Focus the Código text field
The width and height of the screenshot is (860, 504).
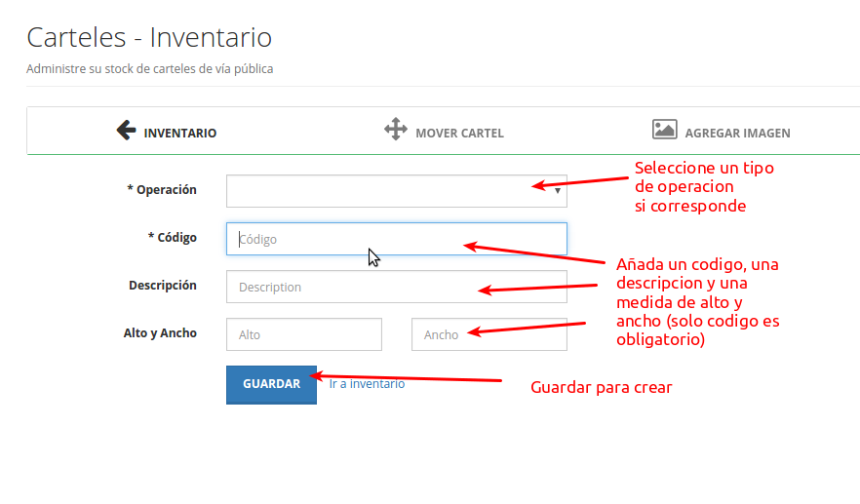[x=397, y=239]
